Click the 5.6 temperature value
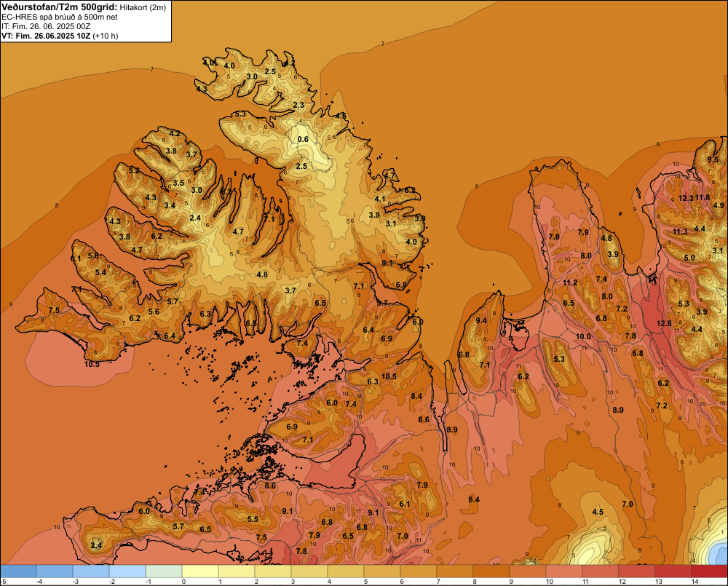Image resolution: width=728 pixels, height=586 pixels. 154,312
